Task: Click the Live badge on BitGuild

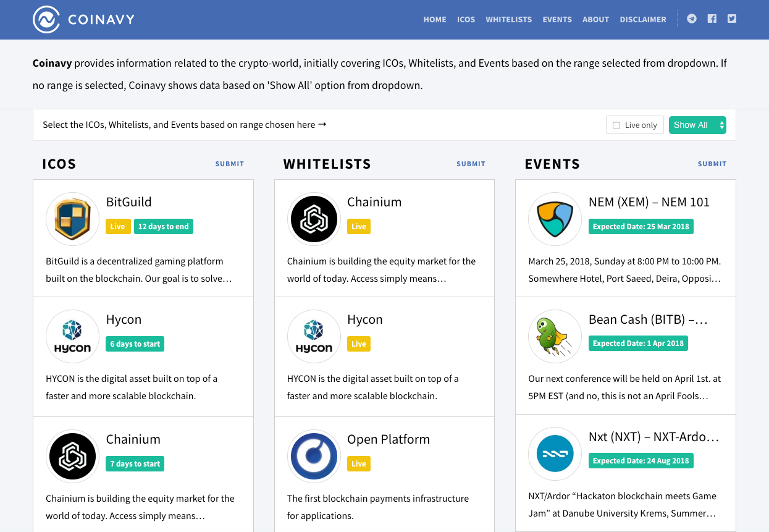Action: (x=118, y=226)
